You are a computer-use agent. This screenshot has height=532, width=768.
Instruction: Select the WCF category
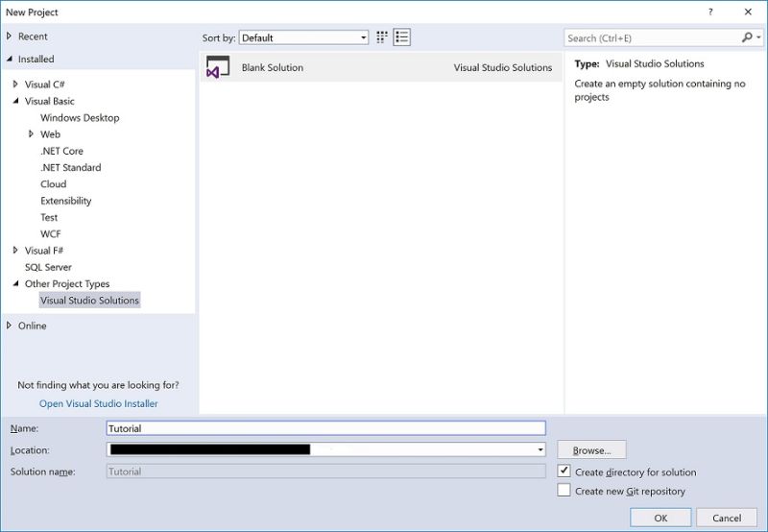[51, 234]
